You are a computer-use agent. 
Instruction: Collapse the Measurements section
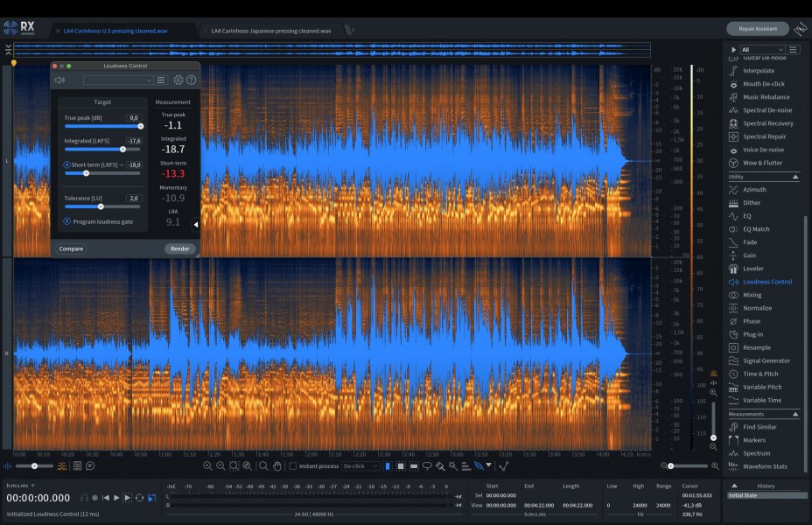click(795, 414)
